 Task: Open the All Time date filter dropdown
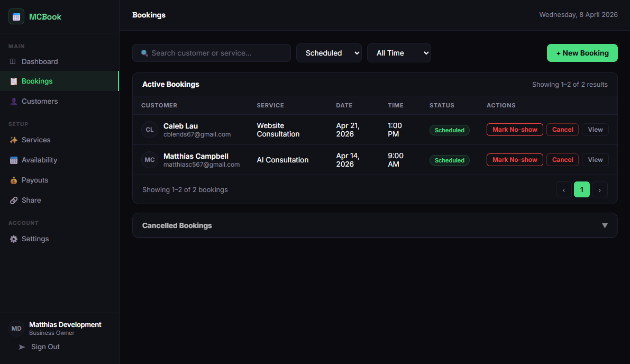coord(399,53)
